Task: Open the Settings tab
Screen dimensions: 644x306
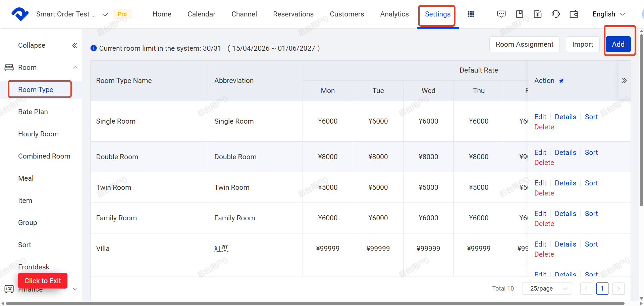Action: [x=438, y=14]
